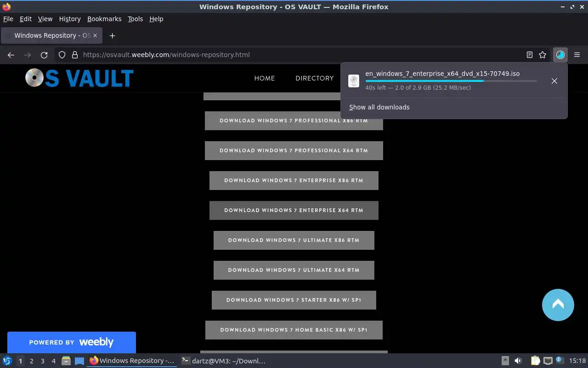Switch to workspace 1
Image resolution: width=588 pixels, height=368 pixels.
tap(20, 361)
